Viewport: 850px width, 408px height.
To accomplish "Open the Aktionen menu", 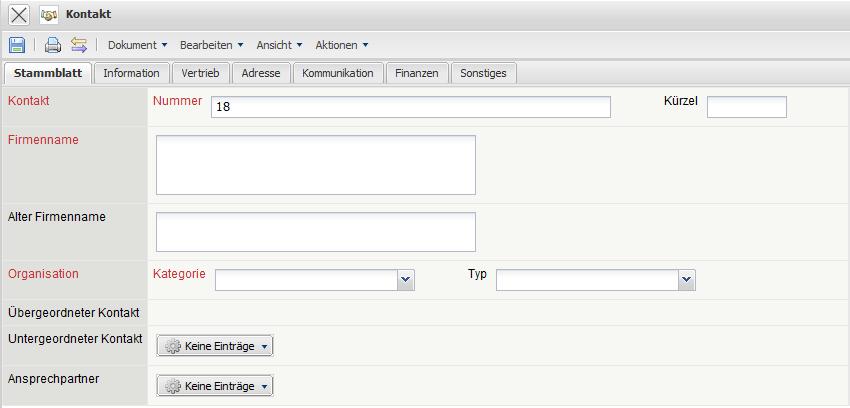I will (342, 45).
